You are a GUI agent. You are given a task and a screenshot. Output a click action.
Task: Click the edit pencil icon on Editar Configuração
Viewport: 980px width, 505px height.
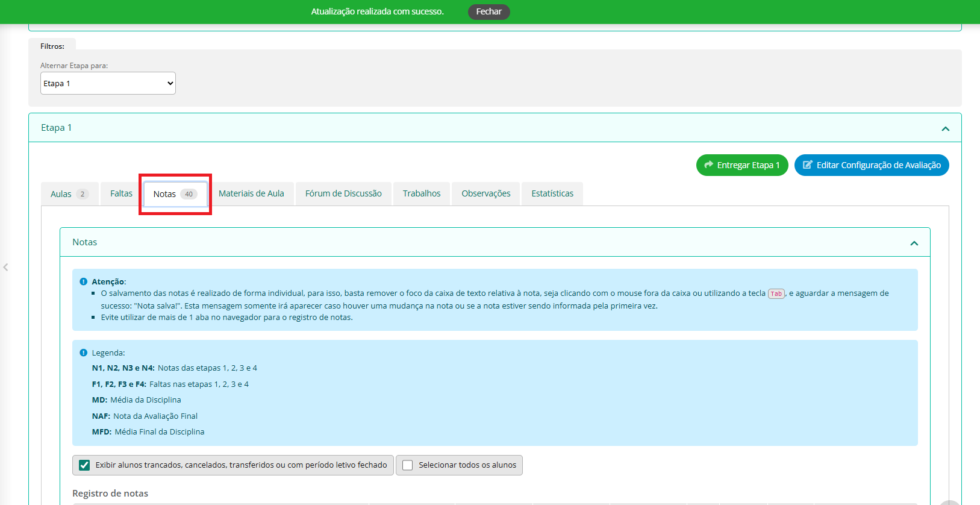tap(807, 165)
